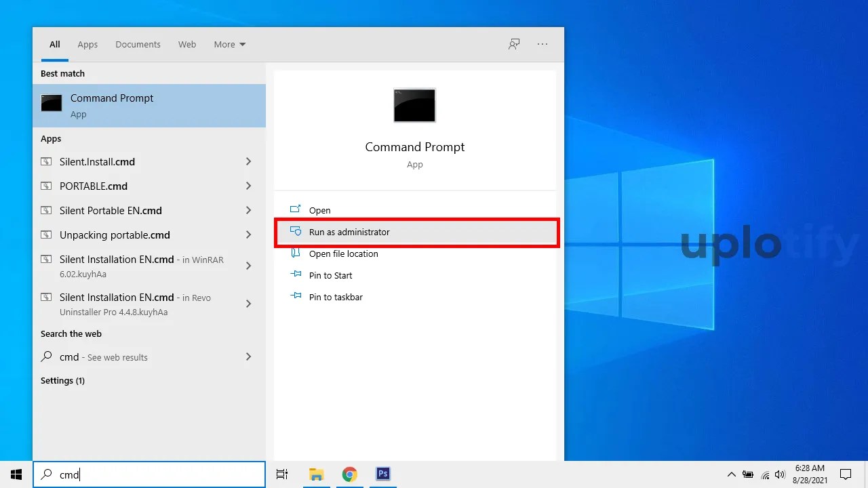Select the Apps tab in search
This screenshot has height=488, width=868.
(87, 44)
